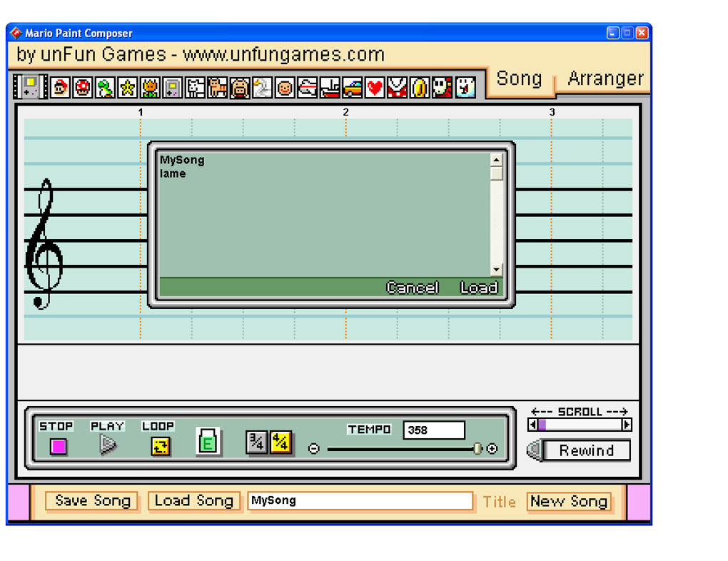This screenshot has height=561, width=728.
Task: Toggle the yellow LOOP button
Action: pyautogui.click(x=160, y=446)
